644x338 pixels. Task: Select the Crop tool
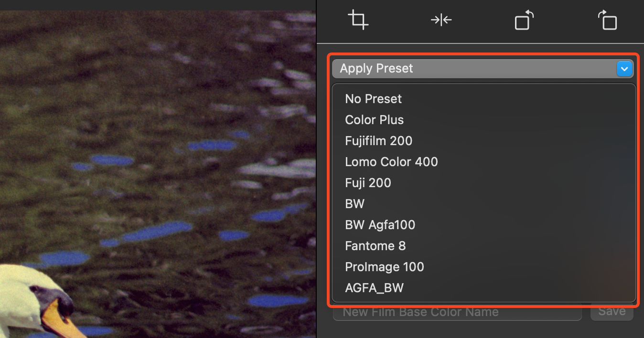coord(358,20)
